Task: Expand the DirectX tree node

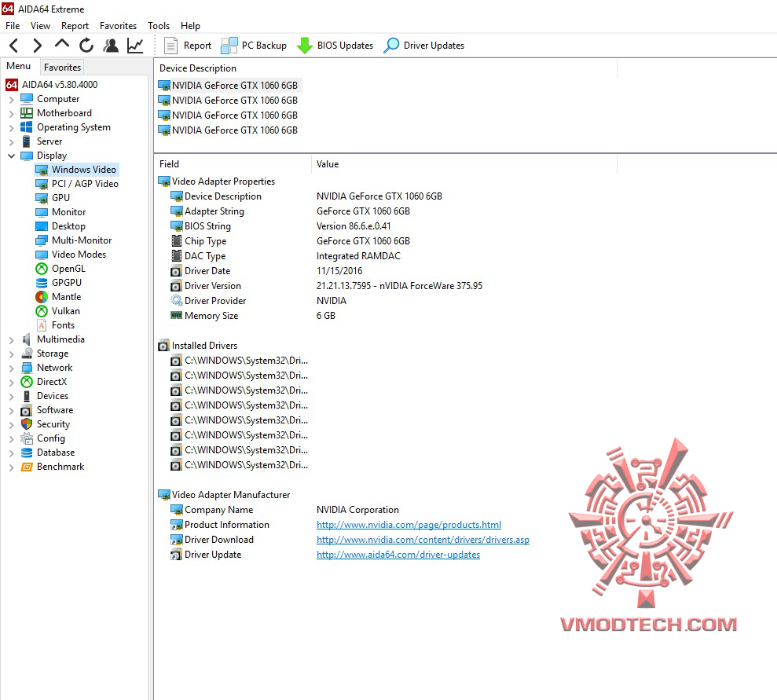Action: (x=12, y=382)
